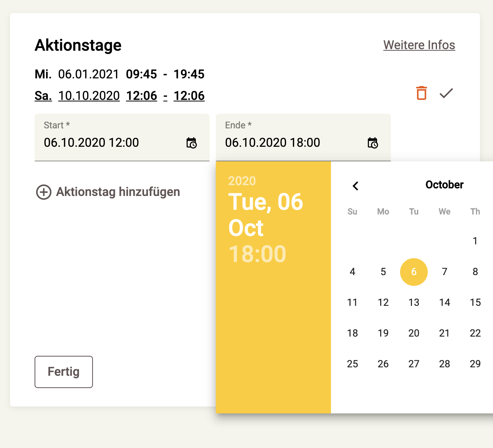The height and width of the screenshot is (448, 493).
Task: Click day 27 in the calendar
Action: coord(414,364)
